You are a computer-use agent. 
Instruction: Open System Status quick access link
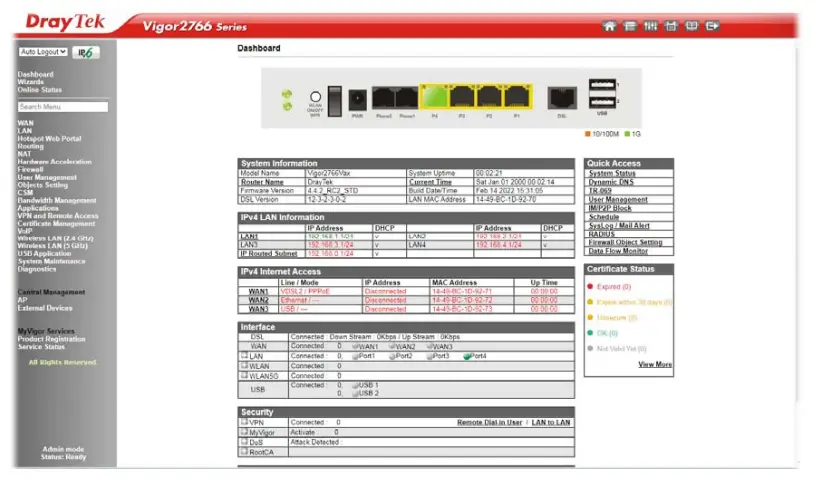click(612, 173)
